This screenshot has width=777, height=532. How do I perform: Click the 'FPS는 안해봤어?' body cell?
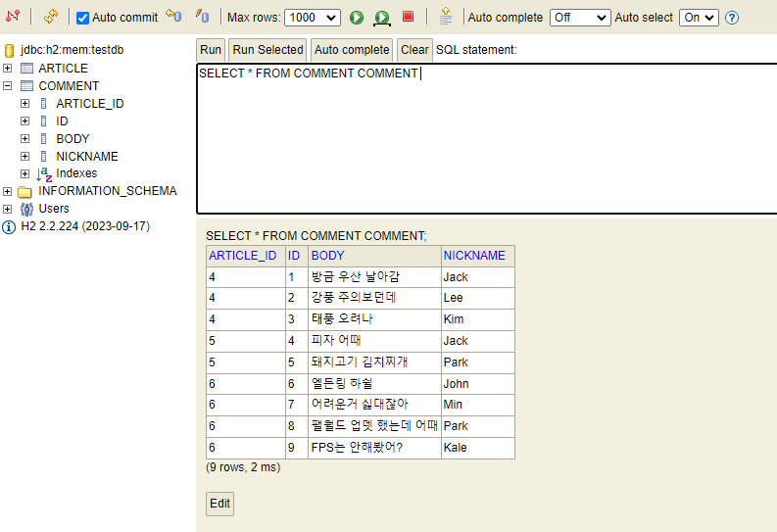click(374, 448)
